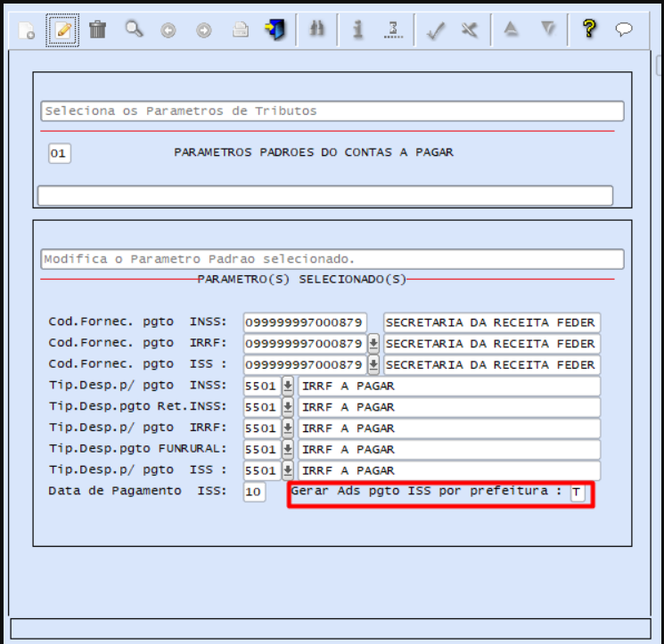Viewport: 664px width, 644px height.
Task: Click Ret.INSS row IRRF A PAGAR description
Action: pos(449,407)
